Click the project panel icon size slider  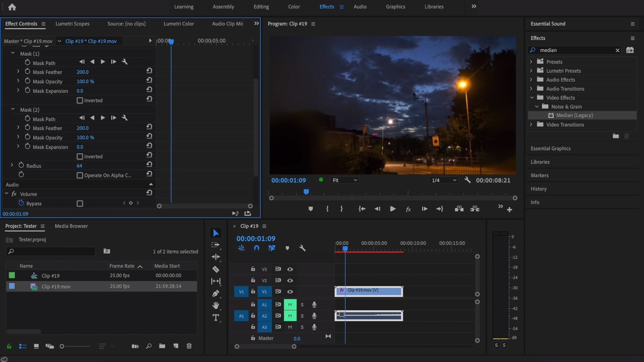(x=62, y=346)
